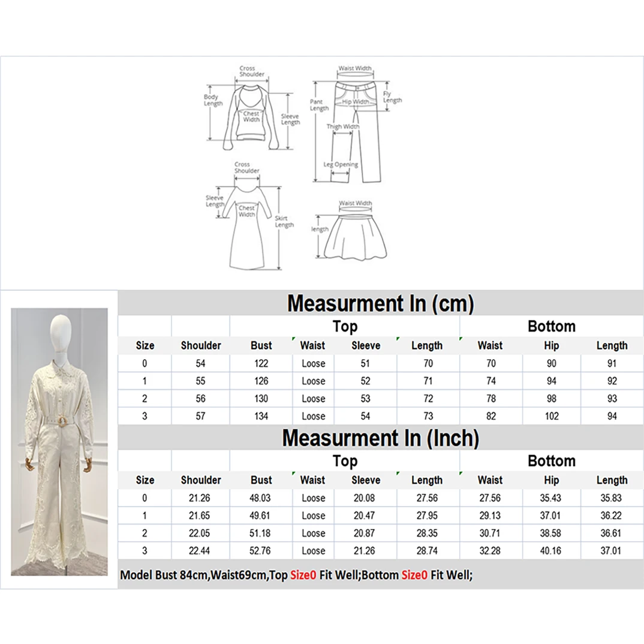The image size is (644, 644).
Task: Select inch shoulder value 22.05
Action: 199,534
